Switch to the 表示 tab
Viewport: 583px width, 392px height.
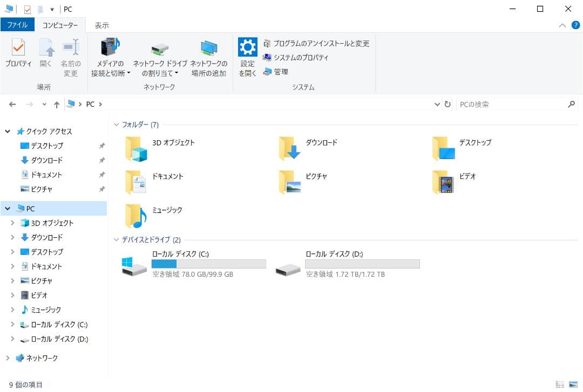(x=101, y=25)
